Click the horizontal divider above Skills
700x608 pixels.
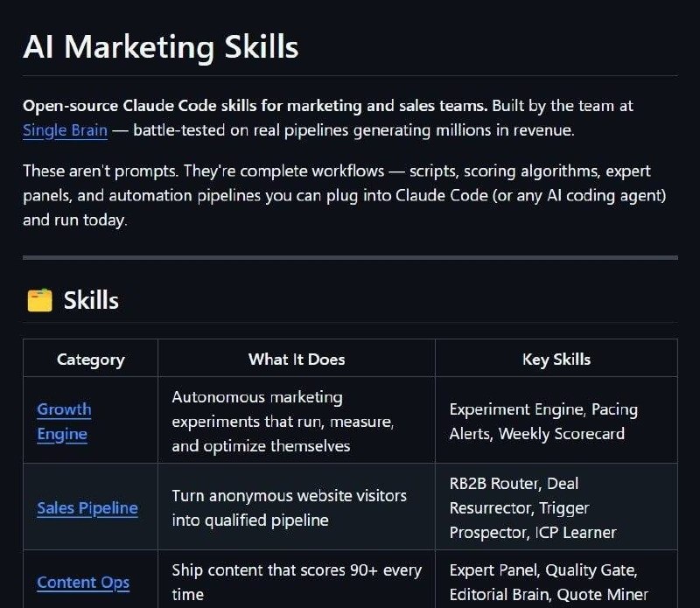[350, 257]
